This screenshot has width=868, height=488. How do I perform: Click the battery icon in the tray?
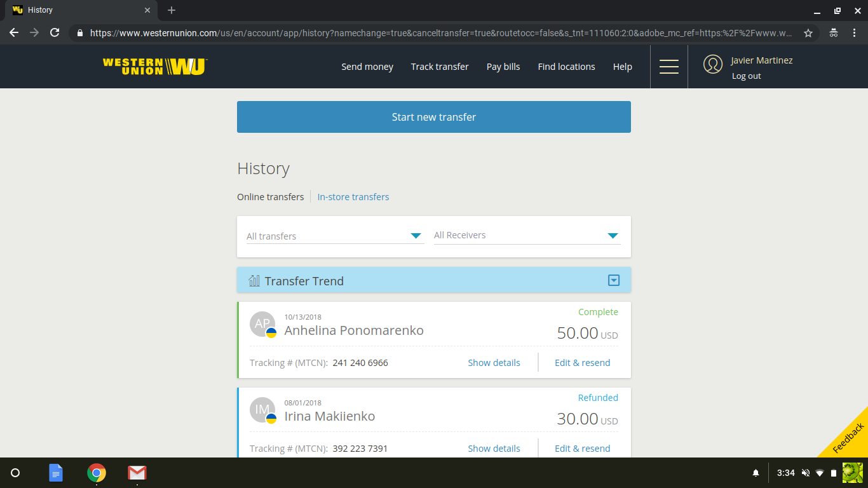pos(834,473)
